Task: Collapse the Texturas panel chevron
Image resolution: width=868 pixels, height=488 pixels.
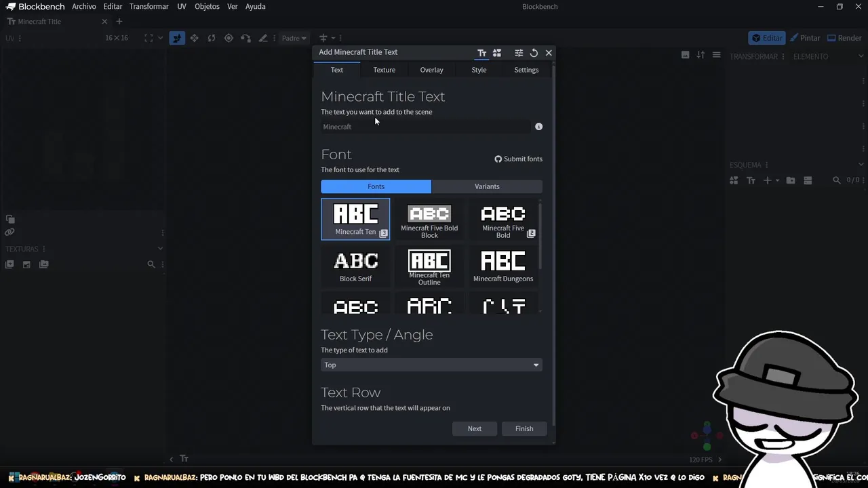Action: coord(160,249)
